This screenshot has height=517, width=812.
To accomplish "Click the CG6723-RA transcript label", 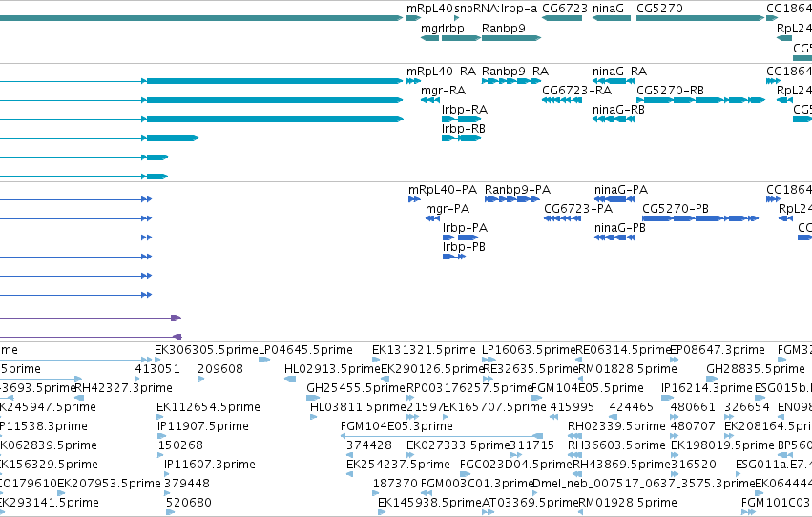I will [x=577, y=91].
